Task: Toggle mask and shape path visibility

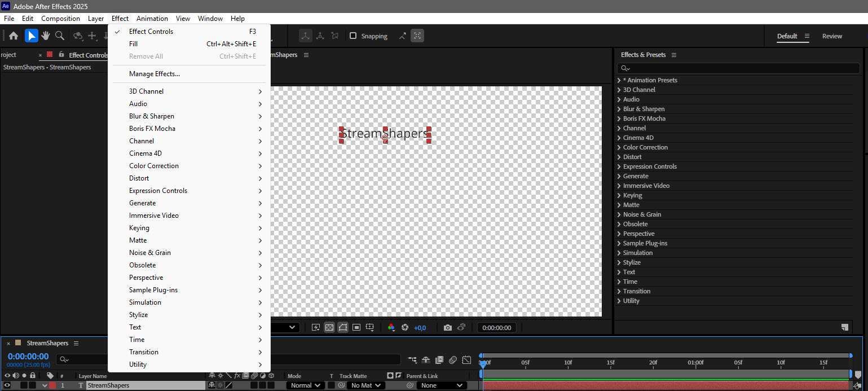Action: coord(343,327)
